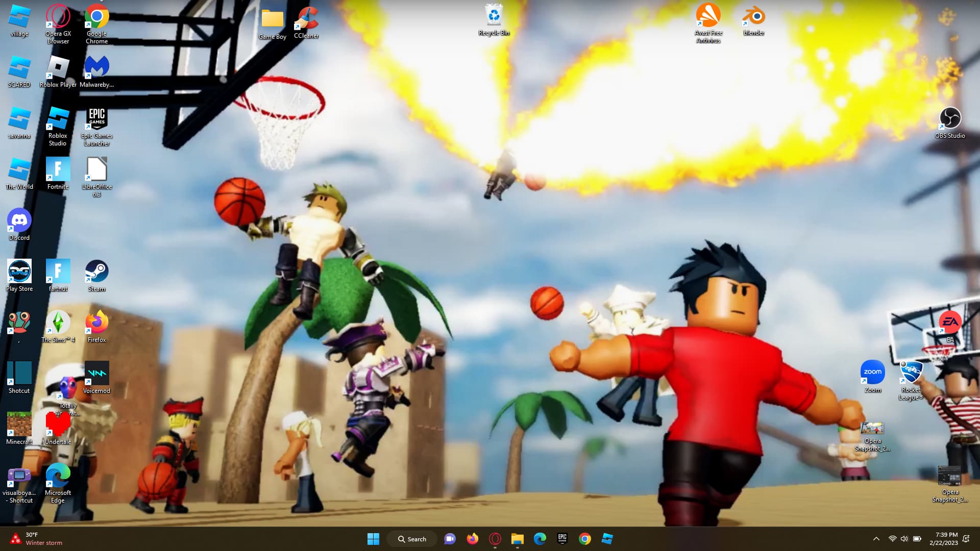Open the SCARED Roblox file
The height and width of the screenshot is (551, 980).
tap(19, 72)
